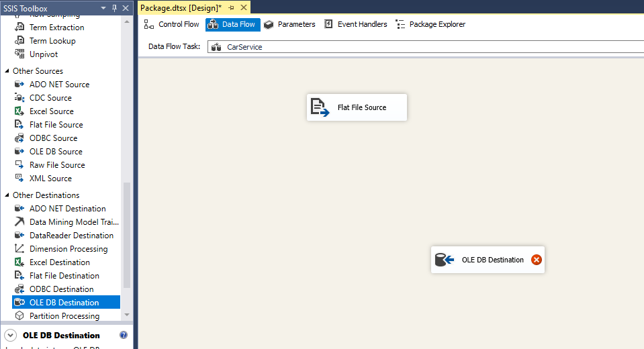Viewport: 644px width, 349px height.
Task: Click the Raw File Source label
Action: point(57,165)
